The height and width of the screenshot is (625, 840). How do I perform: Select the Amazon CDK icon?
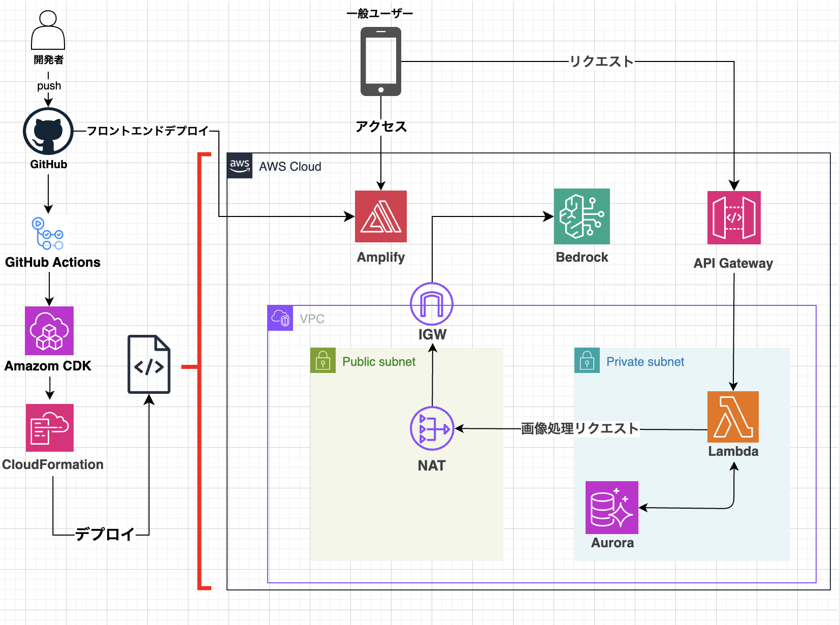click(x=49, y=331)
